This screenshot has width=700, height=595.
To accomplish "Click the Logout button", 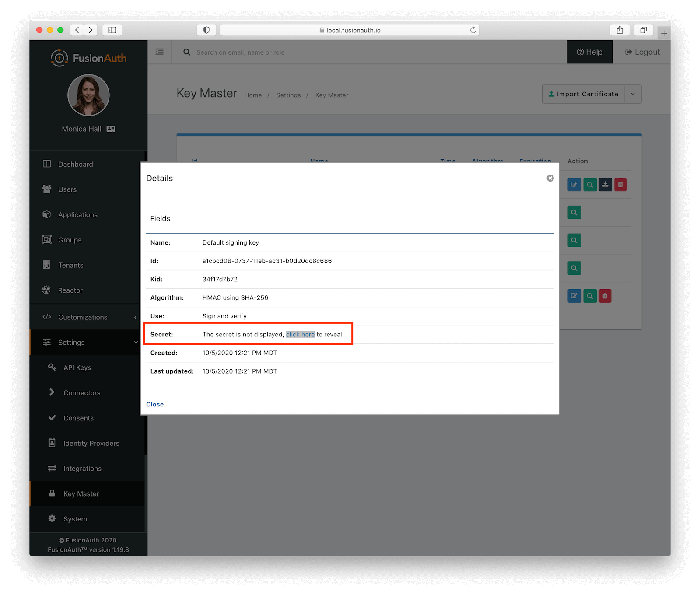I will click(642, 52).
